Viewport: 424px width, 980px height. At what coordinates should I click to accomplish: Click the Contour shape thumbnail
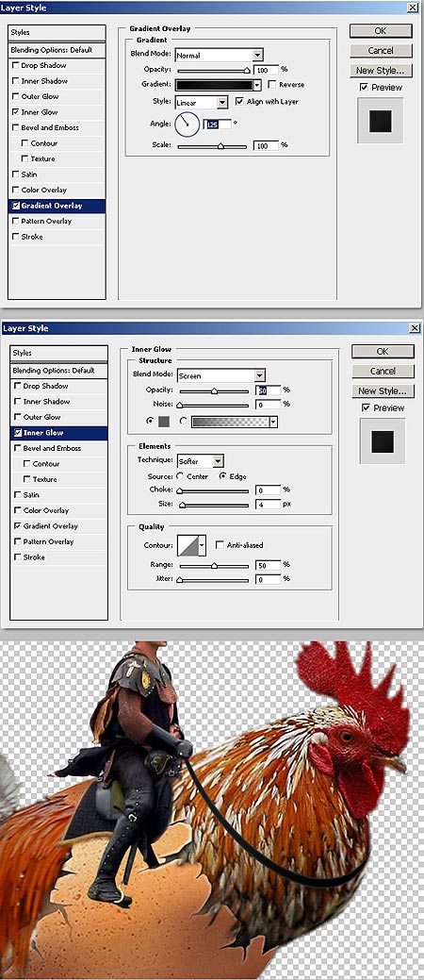pyautogui.click(x=188, y=545)
